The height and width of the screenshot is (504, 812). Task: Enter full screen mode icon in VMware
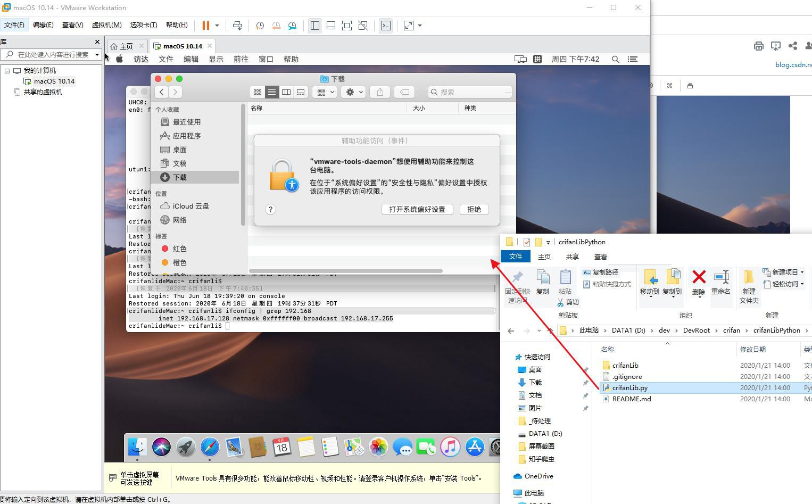tap(347, 25)
